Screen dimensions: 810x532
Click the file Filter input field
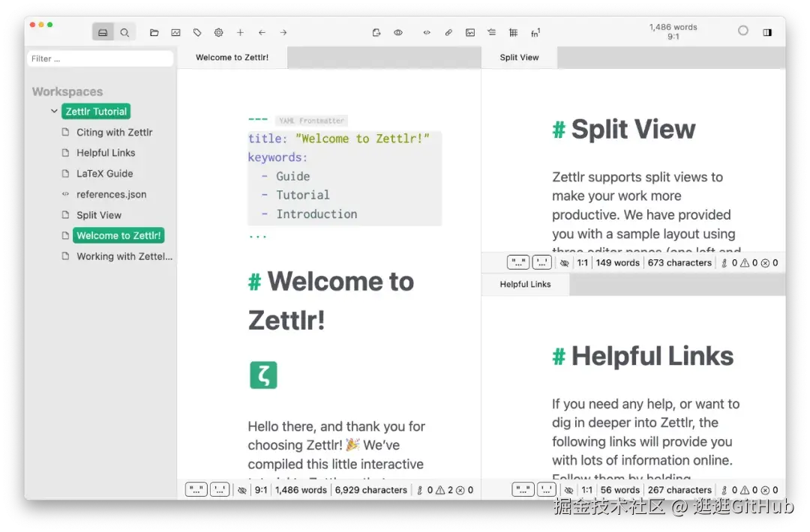(x=100, y=59)
